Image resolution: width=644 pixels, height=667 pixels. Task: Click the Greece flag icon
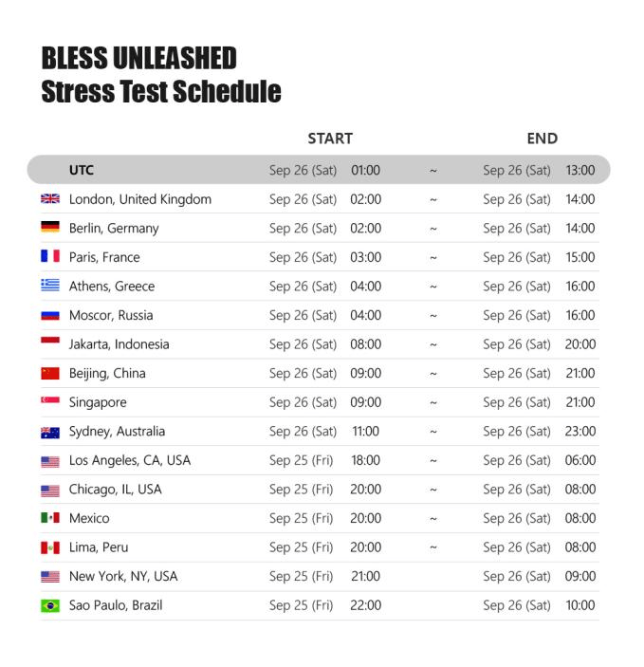pyautogui.click(x=50, y=285)
